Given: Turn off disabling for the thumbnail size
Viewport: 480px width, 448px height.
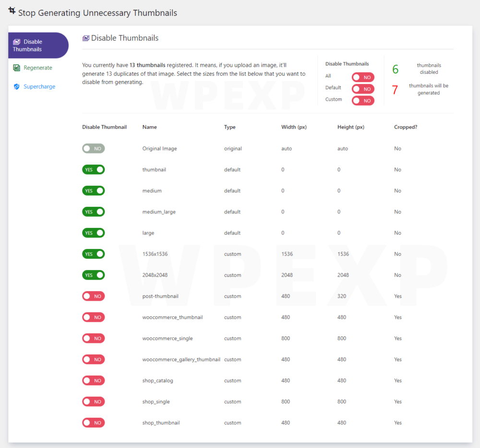Looking at the screenshot, I should click(94, 170).
